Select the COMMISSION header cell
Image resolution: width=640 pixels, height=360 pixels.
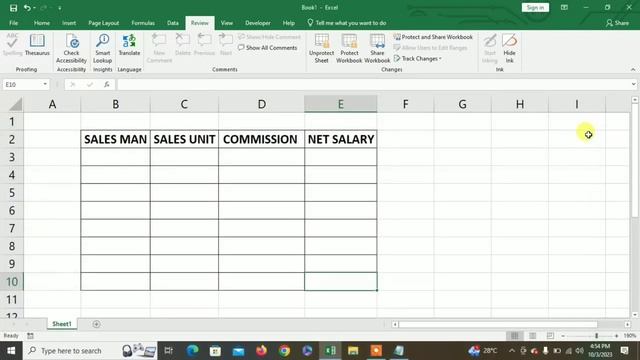(261, 139)
